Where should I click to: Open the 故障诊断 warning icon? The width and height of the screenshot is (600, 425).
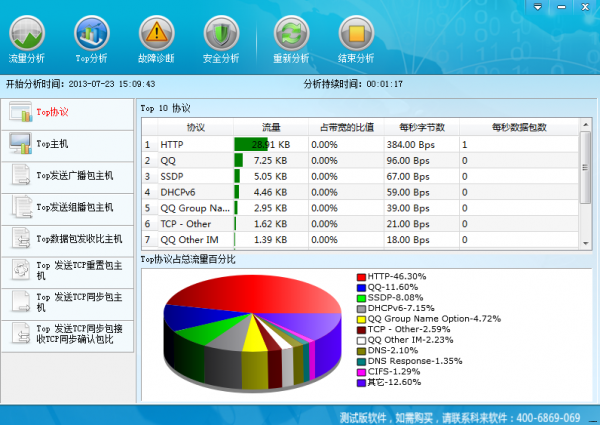click(x=157, y=34)
